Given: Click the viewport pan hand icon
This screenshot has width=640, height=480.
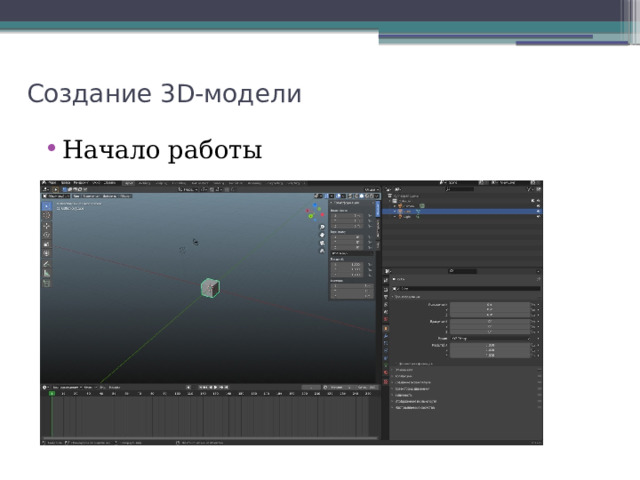Looking at the screenshot, I should tap(322, 235).
